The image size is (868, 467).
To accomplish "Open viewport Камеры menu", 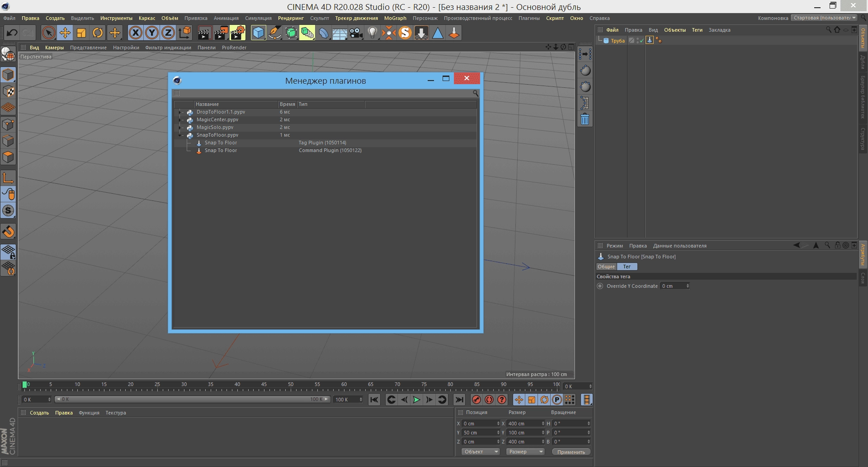I will pos(54,48).
